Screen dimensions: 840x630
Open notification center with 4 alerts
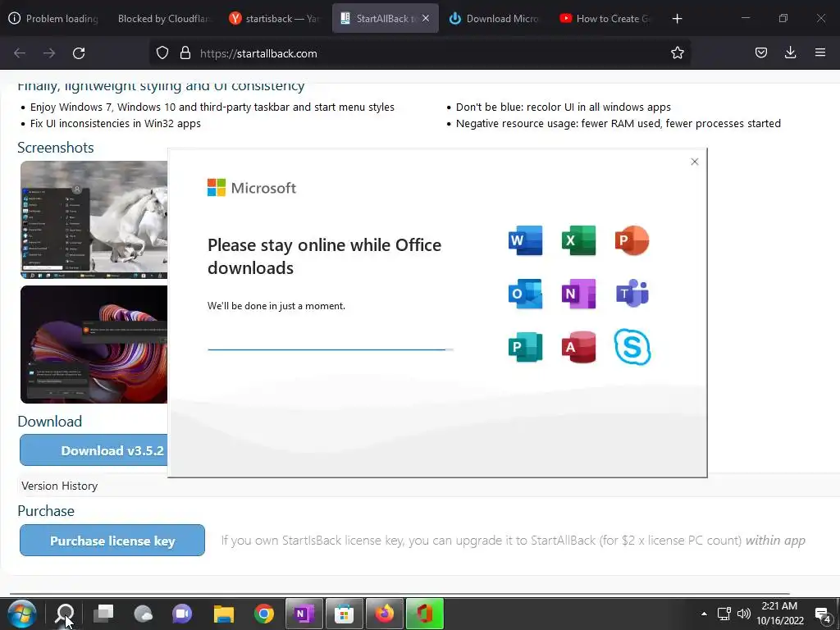tap(822, 615)
